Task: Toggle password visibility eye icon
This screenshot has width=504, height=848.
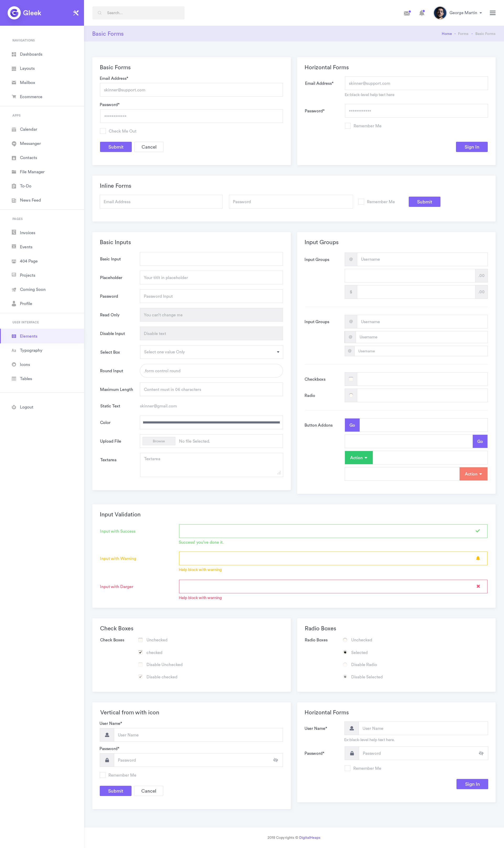Action: pos(275,760)
